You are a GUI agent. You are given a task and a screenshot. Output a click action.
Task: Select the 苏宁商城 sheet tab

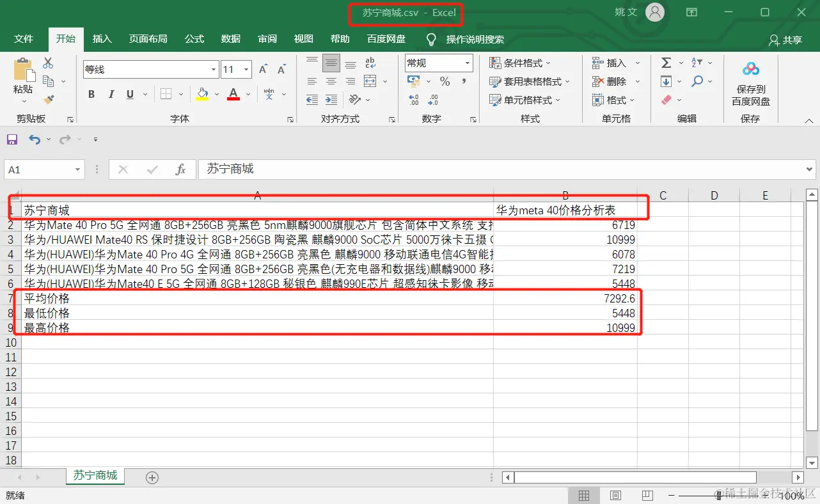tap(95, 475)
